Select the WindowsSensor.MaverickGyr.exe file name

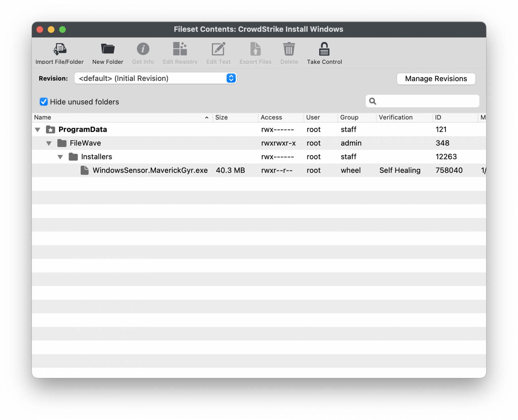(x=150, y=170)
